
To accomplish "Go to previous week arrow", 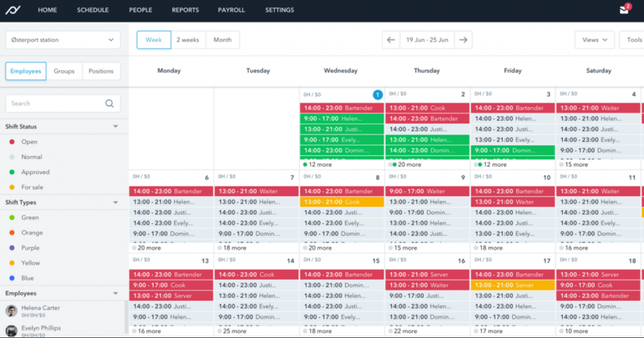I will point(391,40).
